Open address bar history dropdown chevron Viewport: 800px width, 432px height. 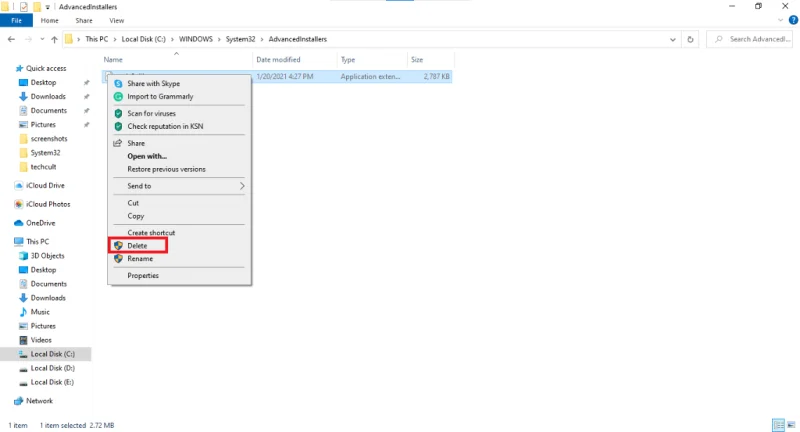tap(672, 39)
